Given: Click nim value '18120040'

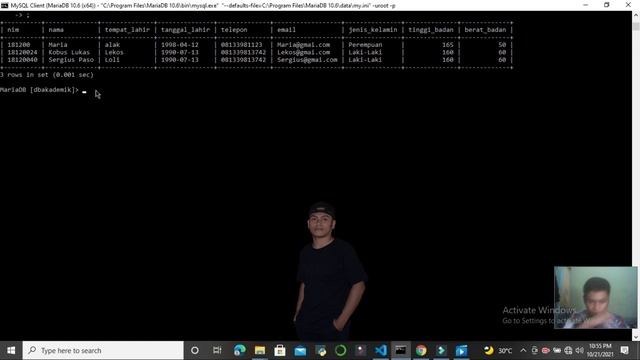Looking at the screenshot, I should [22, 60].
